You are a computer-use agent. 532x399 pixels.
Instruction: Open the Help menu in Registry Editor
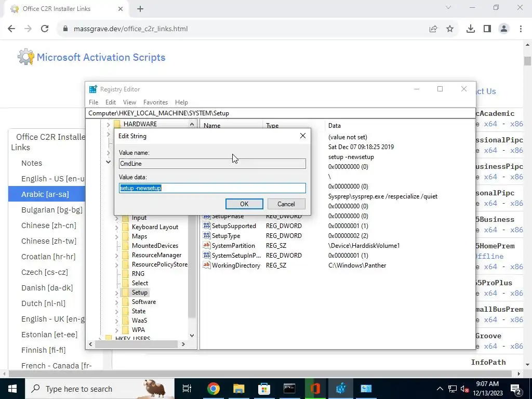click(181, 102)
